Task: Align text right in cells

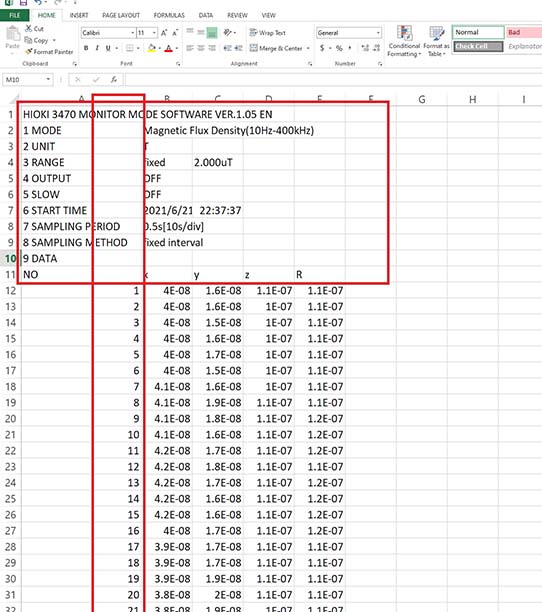Action: 212,48
